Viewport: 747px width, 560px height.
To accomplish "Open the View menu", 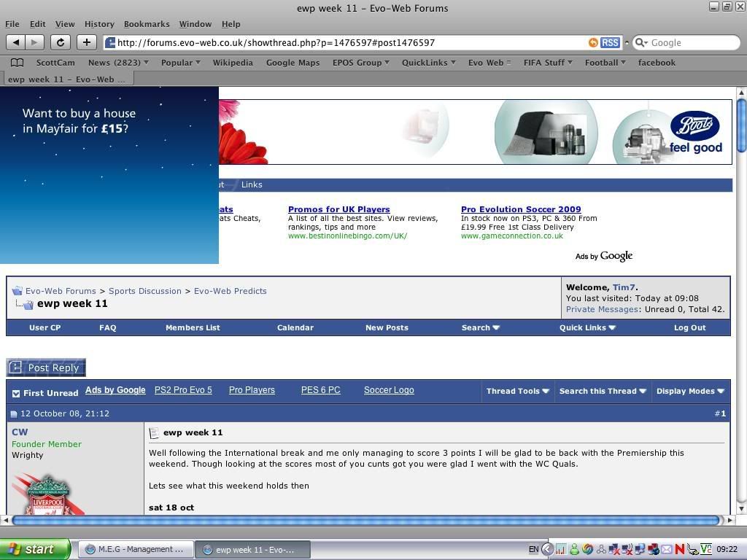I will tap(65, 24).
